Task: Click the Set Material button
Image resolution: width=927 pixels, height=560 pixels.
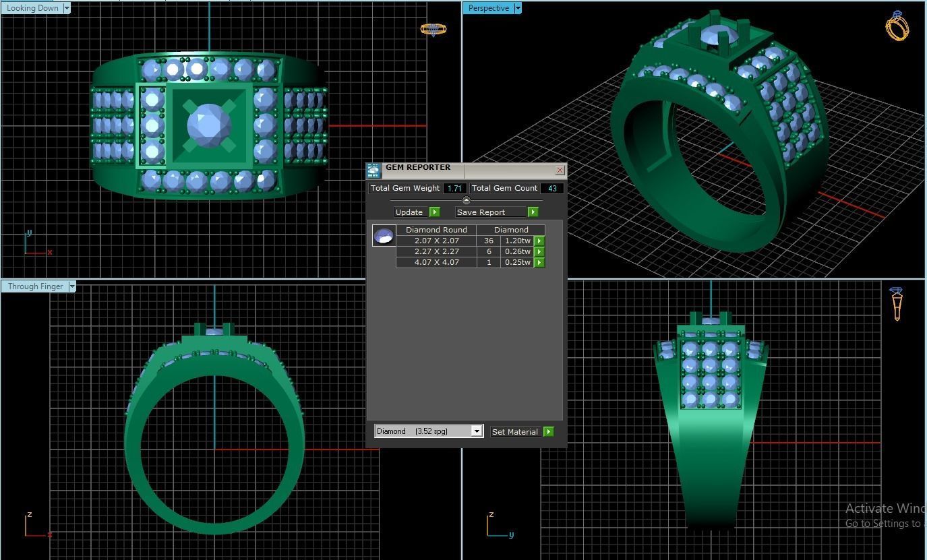Action: (515, 432)
